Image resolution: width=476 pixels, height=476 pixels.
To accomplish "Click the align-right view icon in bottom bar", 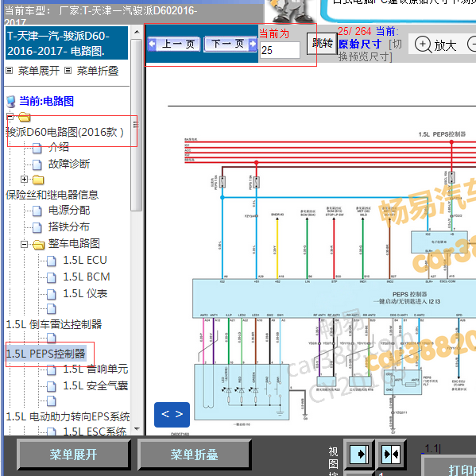I will [x=359, y=455].
